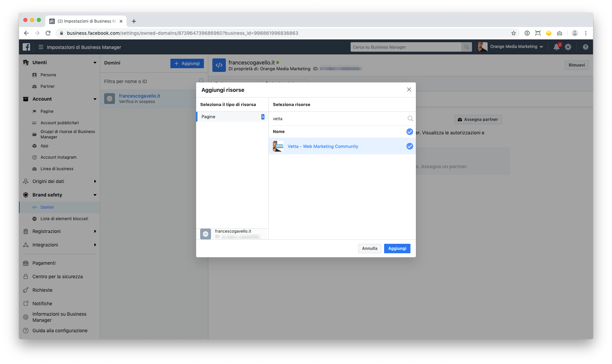612x364 pixels.
Task: Reload the page in the browser
Action: coord(48,33)
